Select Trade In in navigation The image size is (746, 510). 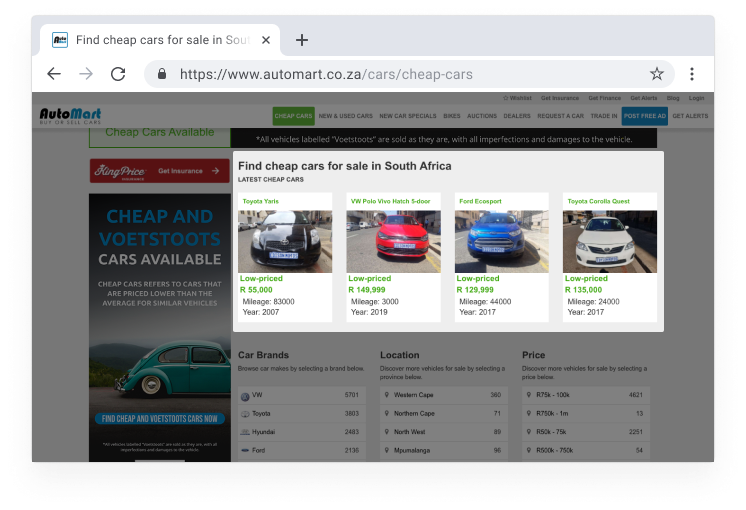click(604, 116)
